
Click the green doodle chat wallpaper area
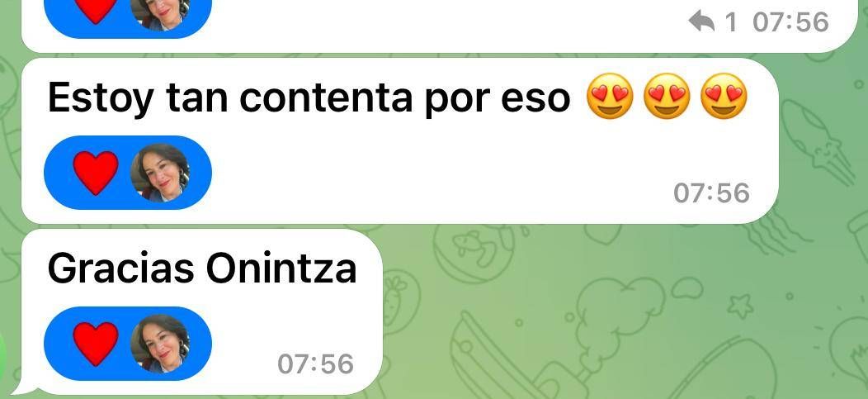coord(609,311)
